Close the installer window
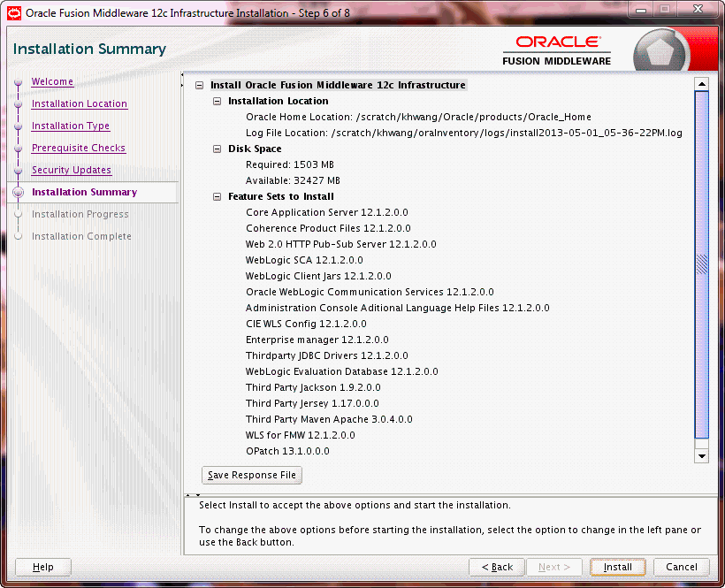Screen dimensions: 725x588 coord(698,9)
